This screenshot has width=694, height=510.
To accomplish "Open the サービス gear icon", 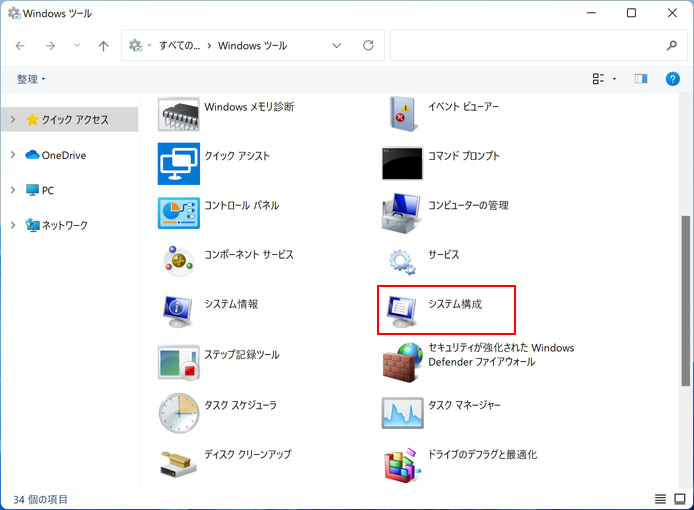I will click(x=402, y=262).
